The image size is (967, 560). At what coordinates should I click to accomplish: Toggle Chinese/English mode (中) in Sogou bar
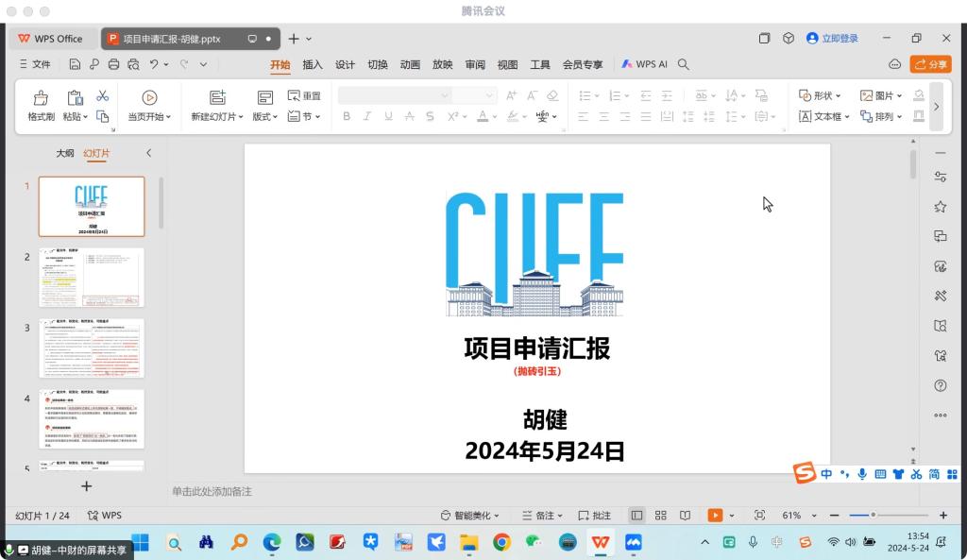click(x=826, y=474)
